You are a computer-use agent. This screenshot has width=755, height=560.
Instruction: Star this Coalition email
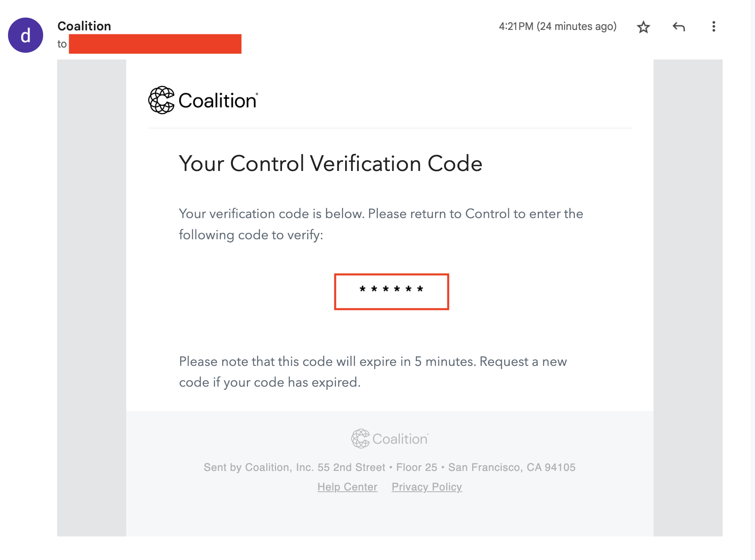[x=643, y=27]
